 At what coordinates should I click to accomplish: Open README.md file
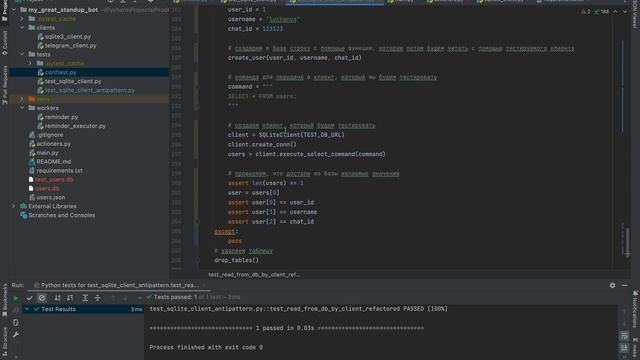coord(53,162)
